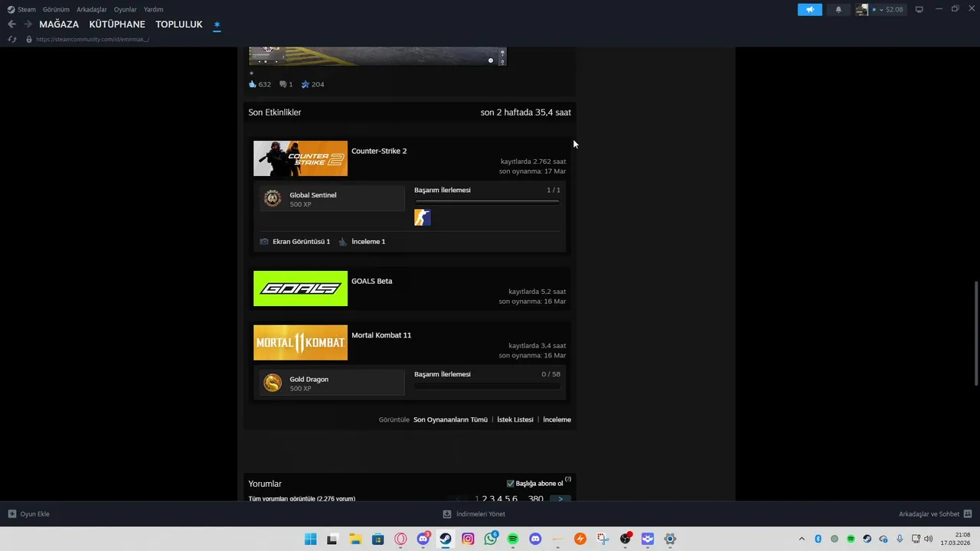This screenshot has height=551, width=980.
Task: Open WhatsApp from the taskbar
Action: 491,539
